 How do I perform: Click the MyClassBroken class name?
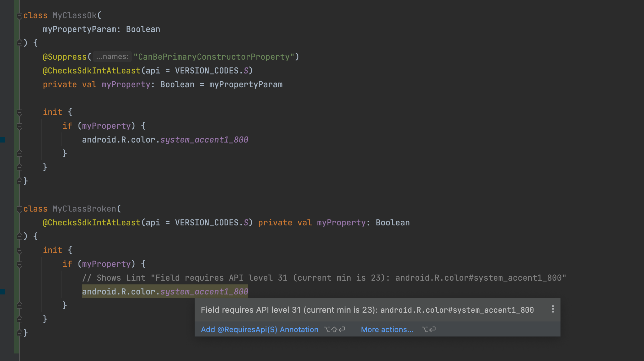(84, 209)
